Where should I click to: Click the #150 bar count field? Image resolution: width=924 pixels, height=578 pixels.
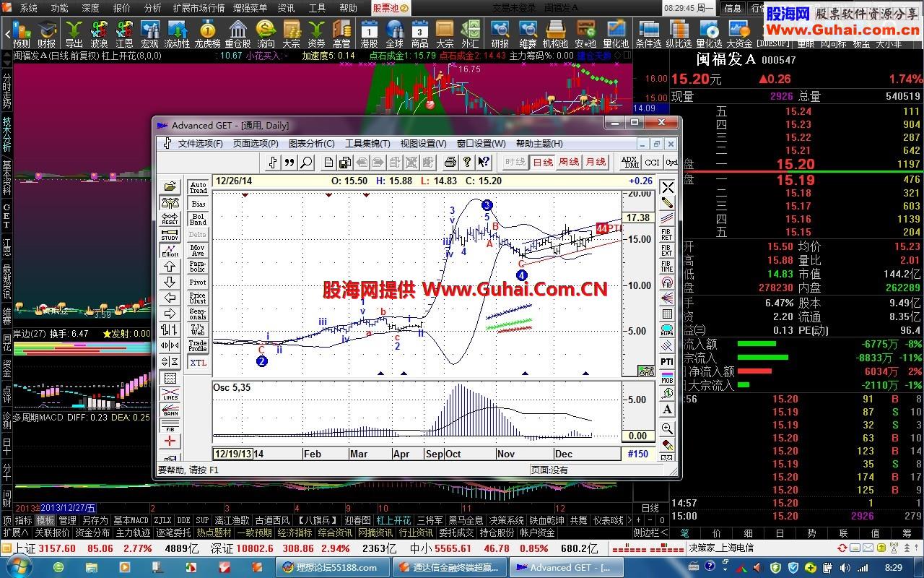638,454
